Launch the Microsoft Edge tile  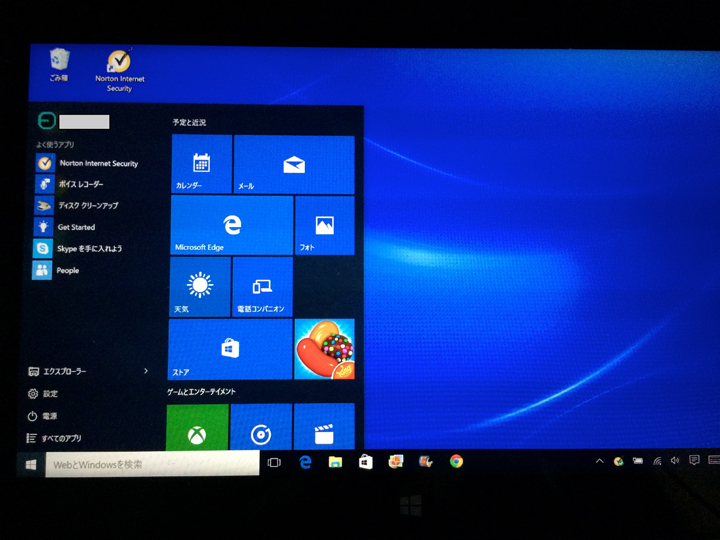[231, 225]
